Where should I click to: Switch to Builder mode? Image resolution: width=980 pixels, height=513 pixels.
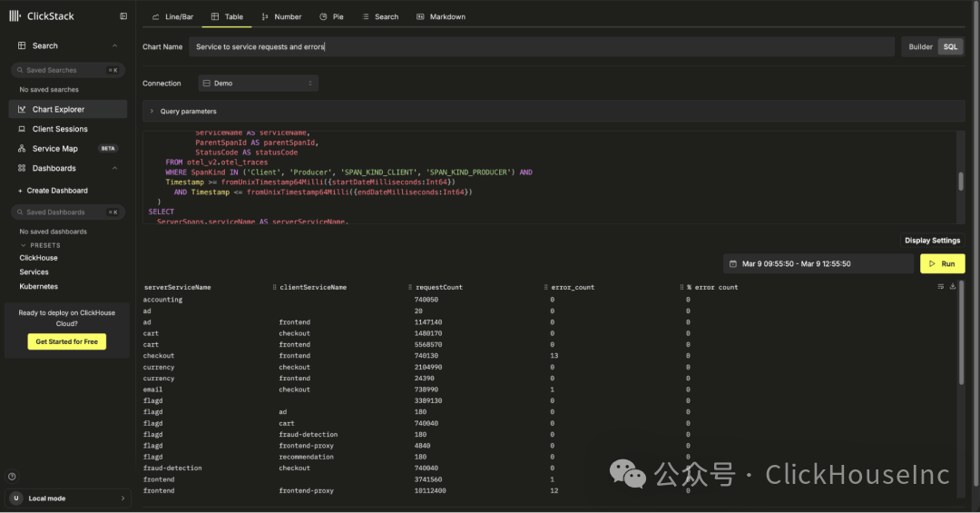point(920,47)
